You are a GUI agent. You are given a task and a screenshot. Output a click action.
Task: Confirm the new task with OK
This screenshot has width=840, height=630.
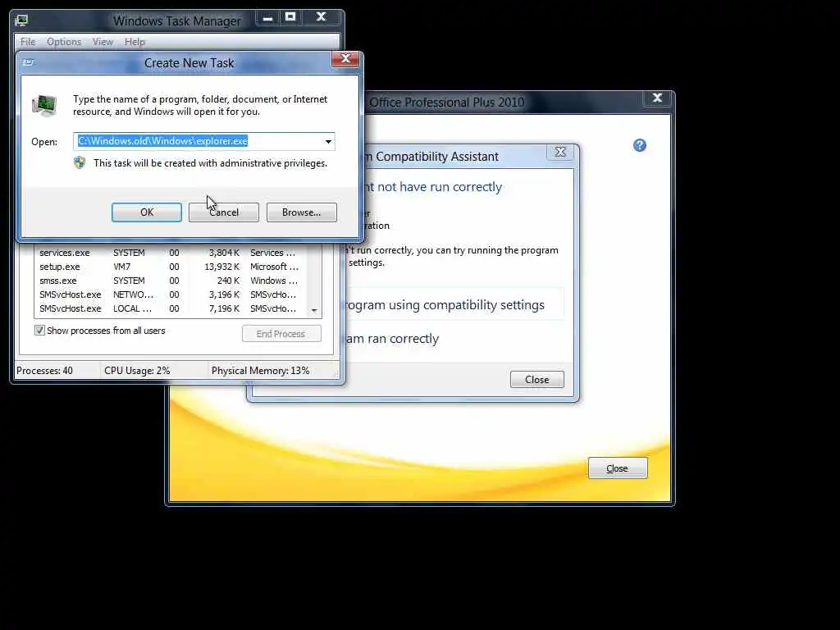(x=147, y=212)
